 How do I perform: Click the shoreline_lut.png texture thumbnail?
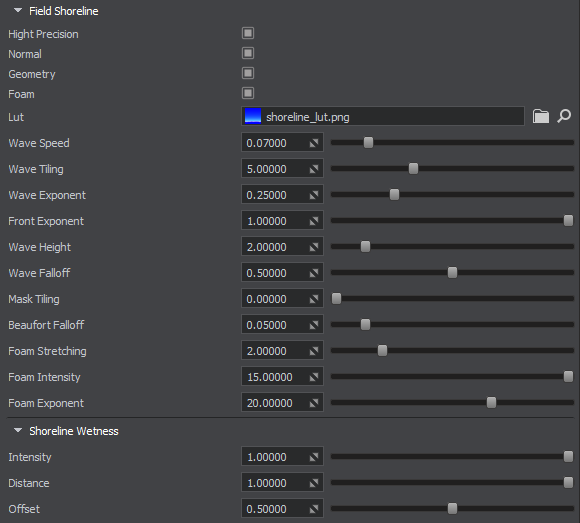pyautogui.click(x=253, y=116)
